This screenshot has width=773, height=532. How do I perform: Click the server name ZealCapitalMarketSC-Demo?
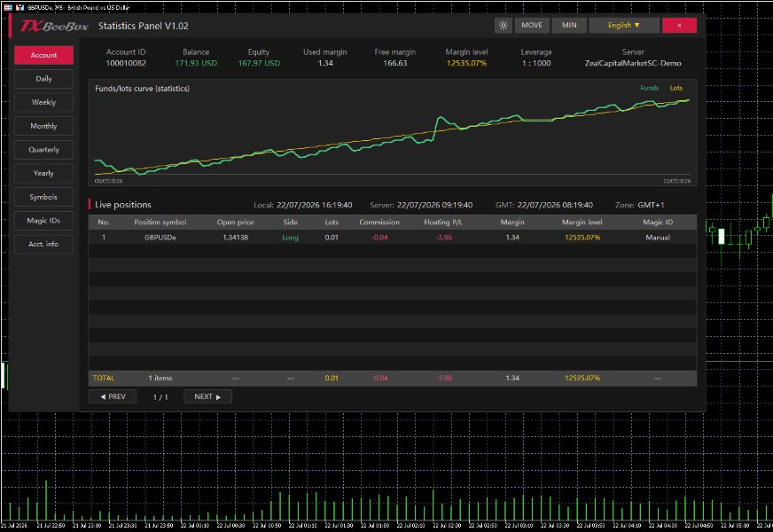point(633,63)
